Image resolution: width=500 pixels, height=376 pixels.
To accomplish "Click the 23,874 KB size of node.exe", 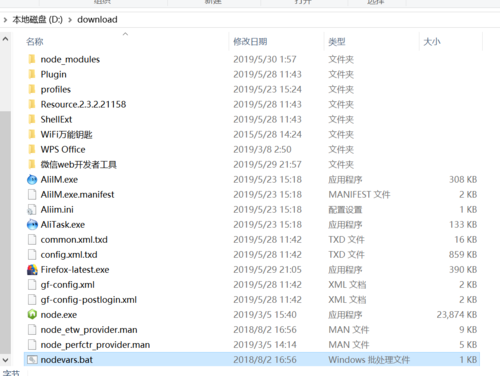I will point(457,314).
